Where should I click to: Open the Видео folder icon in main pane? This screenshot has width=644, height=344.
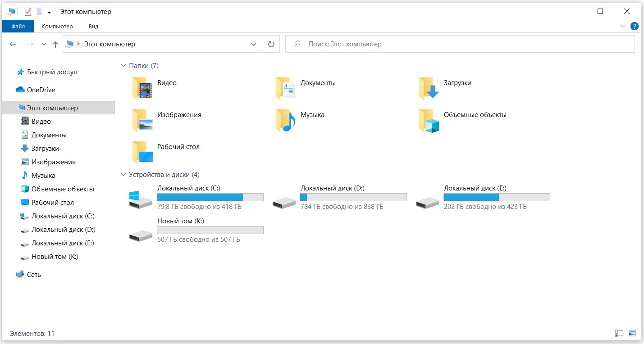click(x=143, y=88)
